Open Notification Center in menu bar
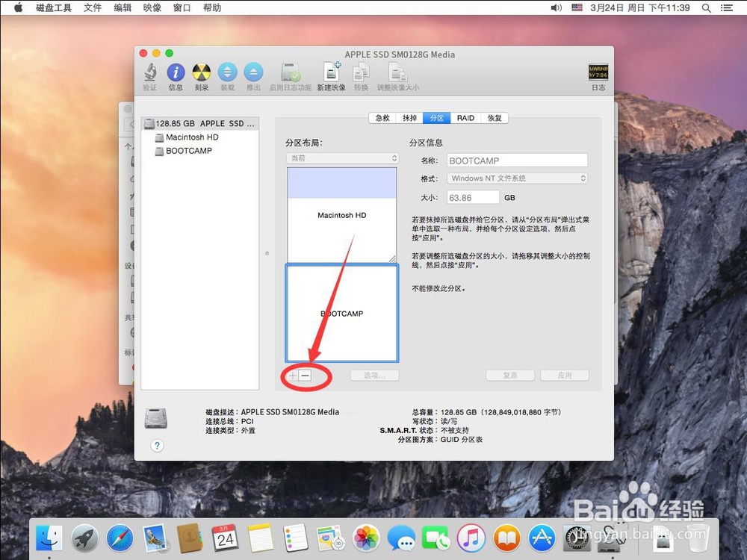 (x=727, y=7)
